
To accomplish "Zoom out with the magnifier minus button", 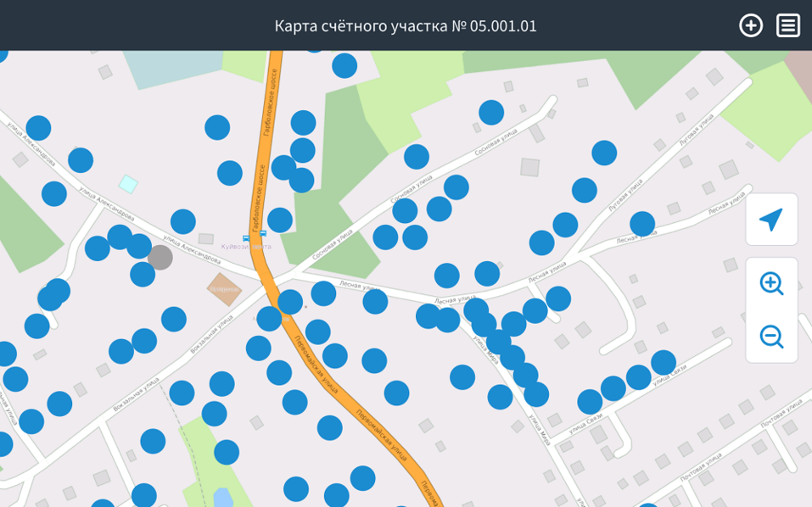I will [x=770, y=337].
